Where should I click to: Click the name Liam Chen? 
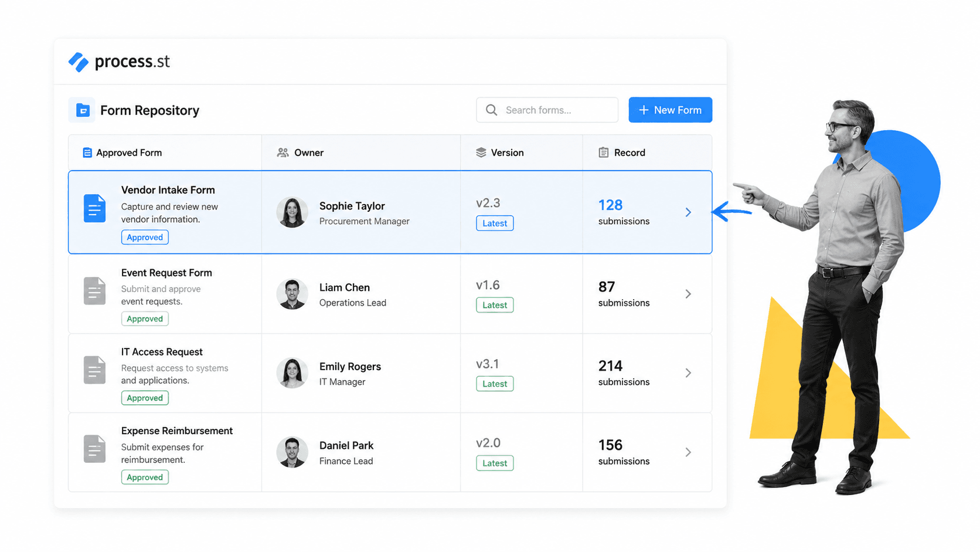pyautogui.click(x=345, y=287)
